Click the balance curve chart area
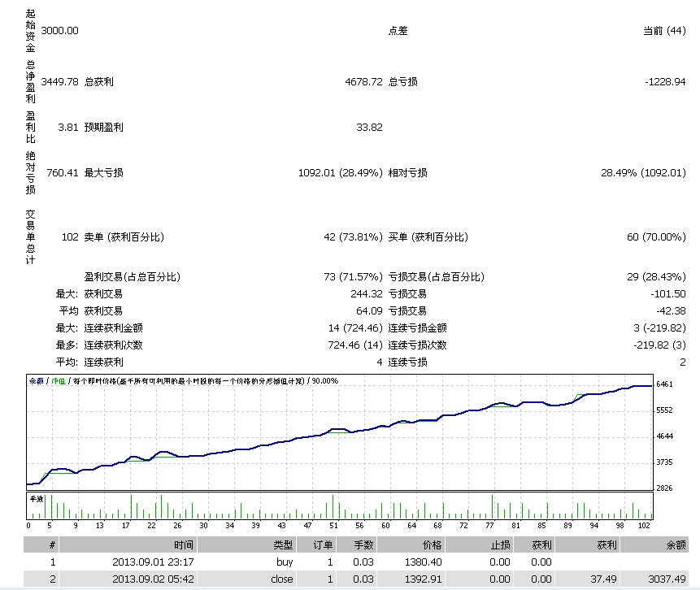The height and width of the screenshot is (590, 700). (340, 432)
